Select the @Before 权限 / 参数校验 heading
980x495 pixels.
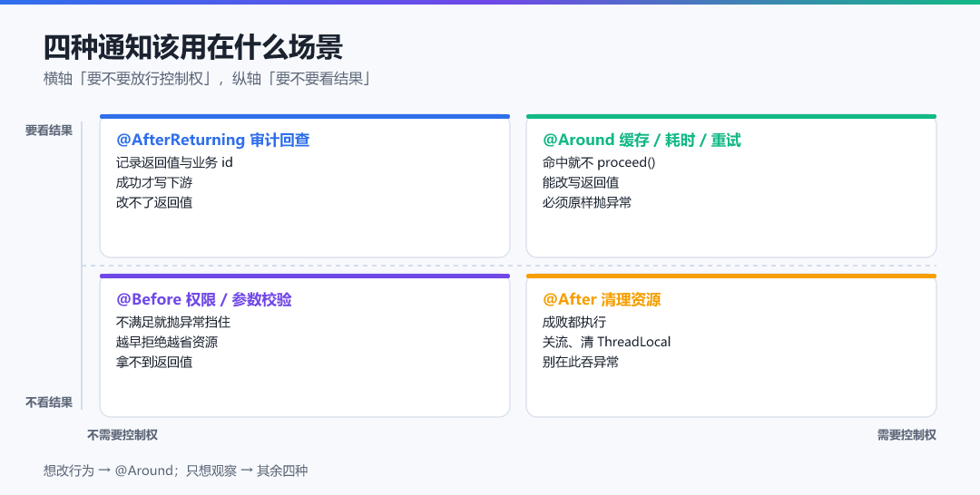(x=204, y=299)
